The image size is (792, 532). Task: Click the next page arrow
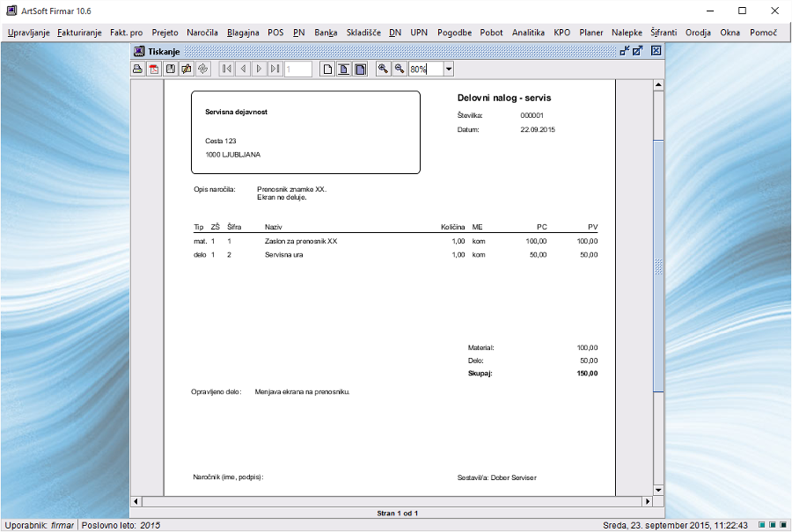[x=260, y=69]
